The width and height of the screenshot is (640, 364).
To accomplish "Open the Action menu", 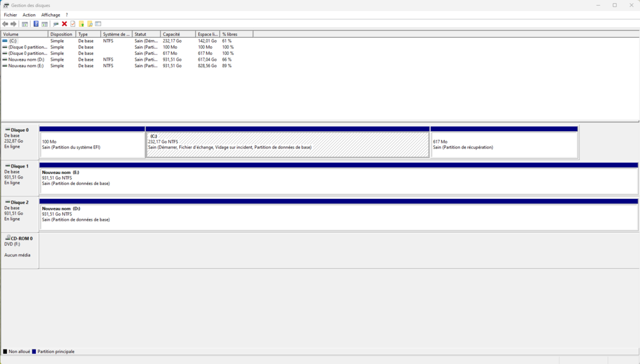I will [29, 15].
